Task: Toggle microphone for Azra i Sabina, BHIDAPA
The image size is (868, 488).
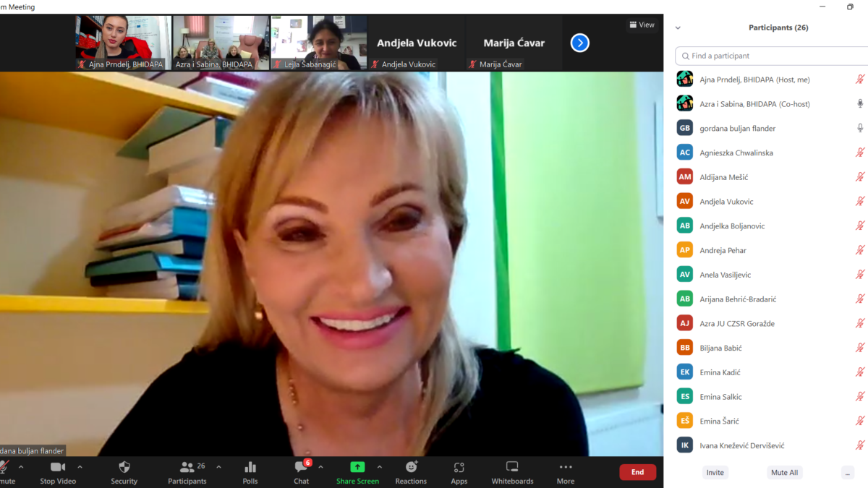Action: [860, 103]
